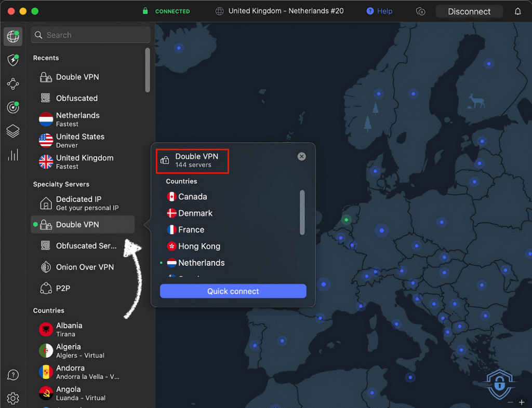Click the Dedicated IP house icon
The height and width of the screenshot is (408, 532).
[x=46, y=203]
